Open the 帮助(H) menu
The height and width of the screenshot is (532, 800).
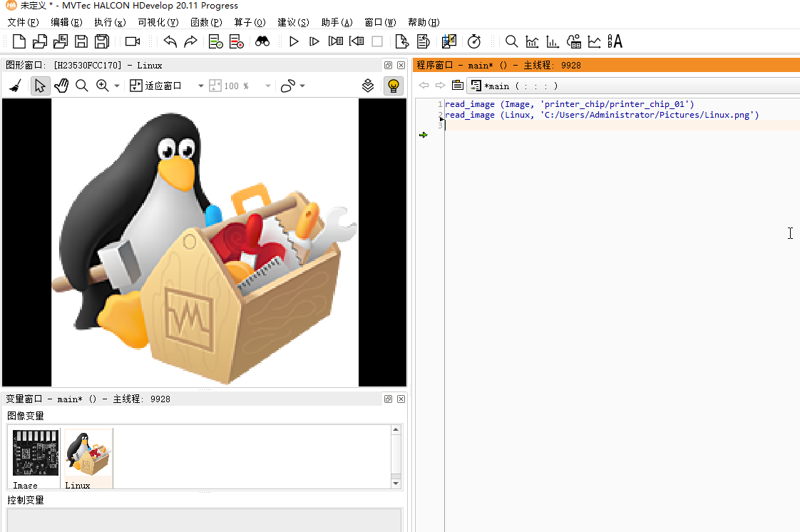424,22
